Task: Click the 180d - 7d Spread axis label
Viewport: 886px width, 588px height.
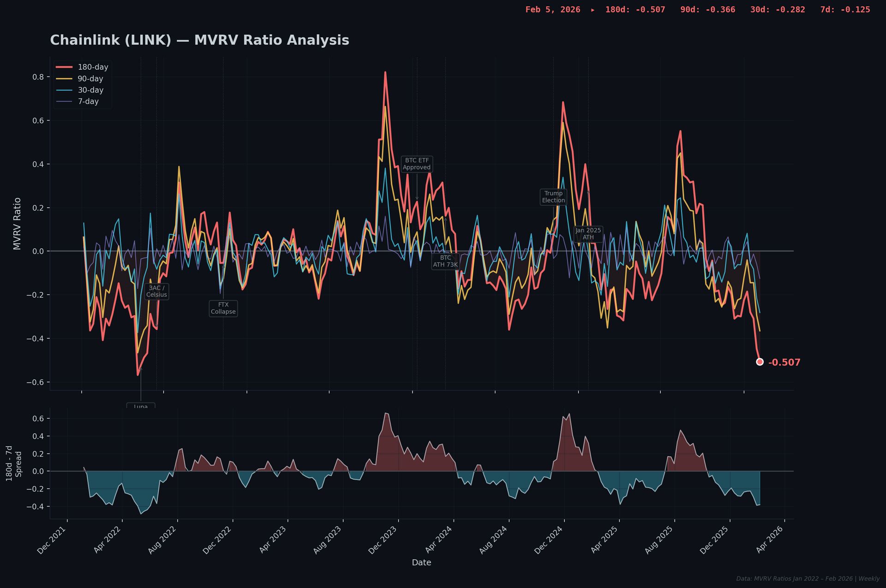Action: pos(14,463)
